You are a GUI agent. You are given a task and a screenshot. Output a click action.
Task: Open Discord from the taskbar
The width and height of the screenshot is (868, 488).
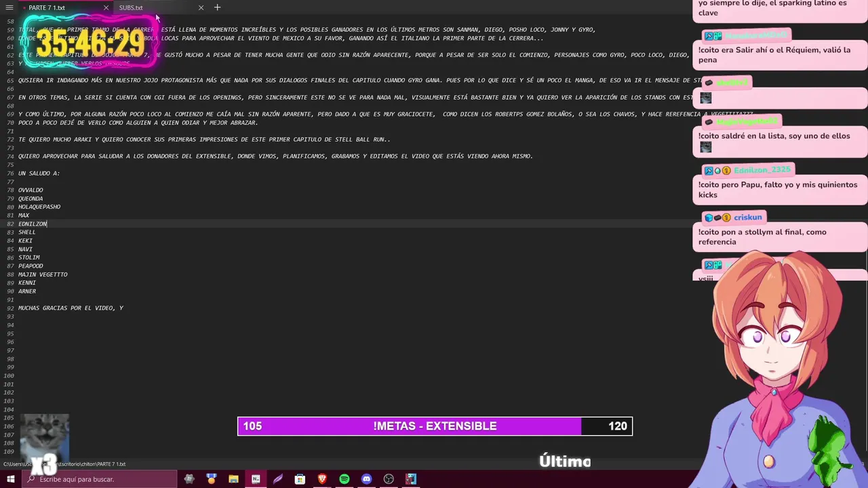366,479
